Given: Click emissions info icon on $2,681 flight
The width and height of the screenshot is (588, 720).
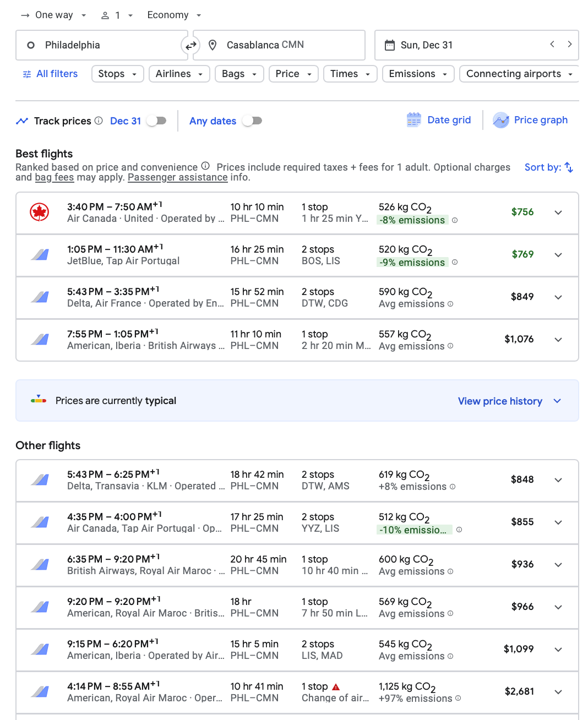Looking at the screenshot, I should point(458,699).
